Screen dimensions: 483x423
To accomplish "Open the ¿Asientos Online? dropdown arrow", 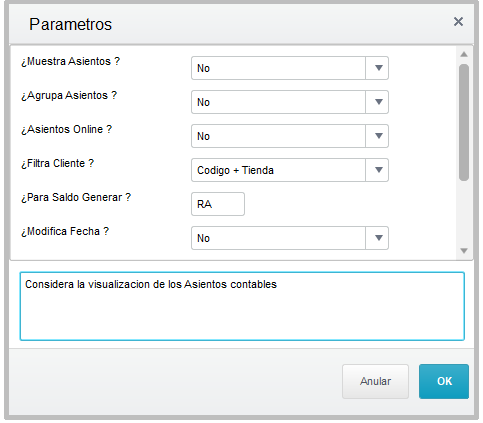I will 378,136.
